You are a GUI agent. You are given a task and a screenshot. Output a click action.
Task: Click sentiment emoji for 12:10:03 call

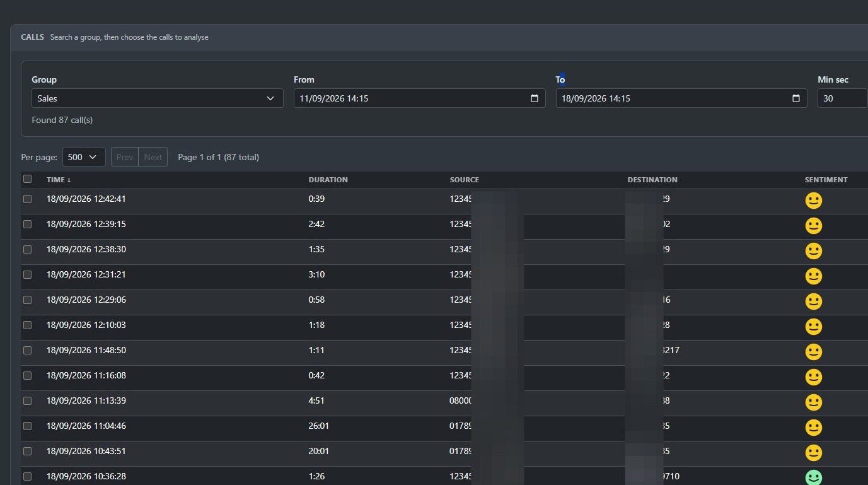814,327
